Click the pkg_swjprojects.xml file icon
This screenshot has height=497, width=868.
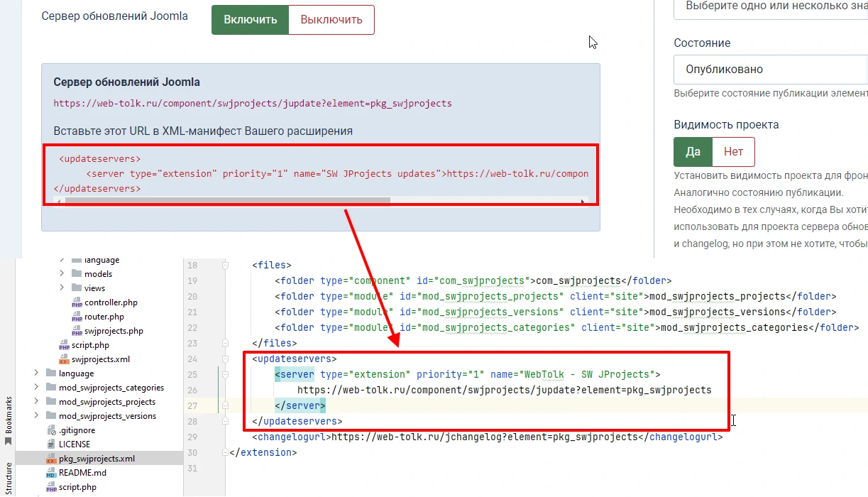point(52,459)
